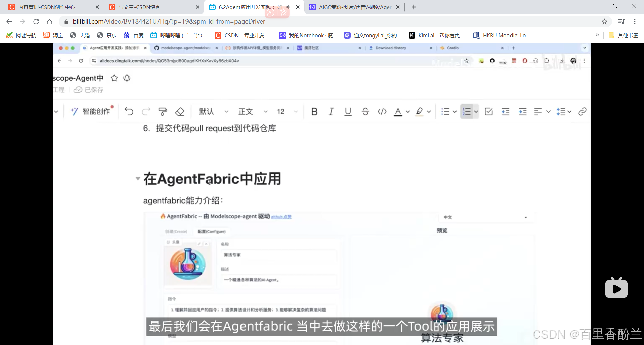The width and height of the screenshot is (644, 345).
Task: Open a new browser tab
Action: [x=414, y=7]
